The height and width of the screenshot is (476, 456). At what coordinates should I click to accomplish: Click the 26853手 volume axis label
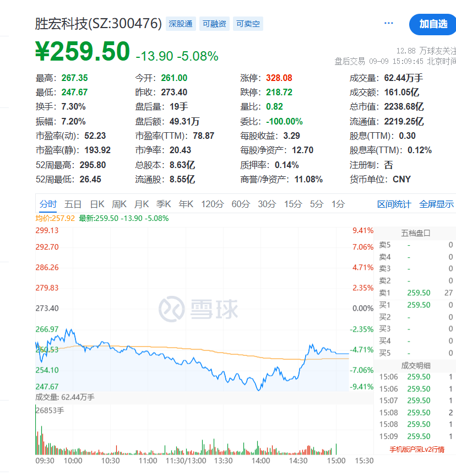50,410
